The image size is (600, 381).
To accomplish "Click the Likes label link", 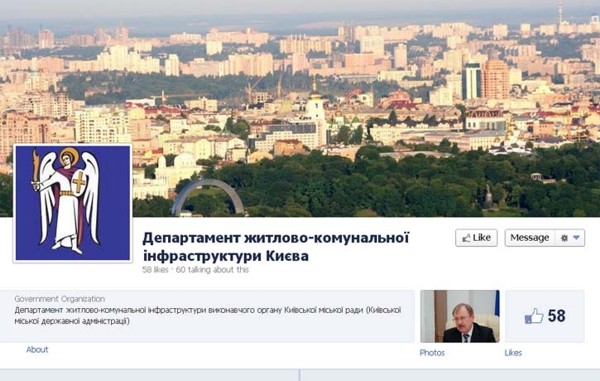I will (x=513, y=353).
